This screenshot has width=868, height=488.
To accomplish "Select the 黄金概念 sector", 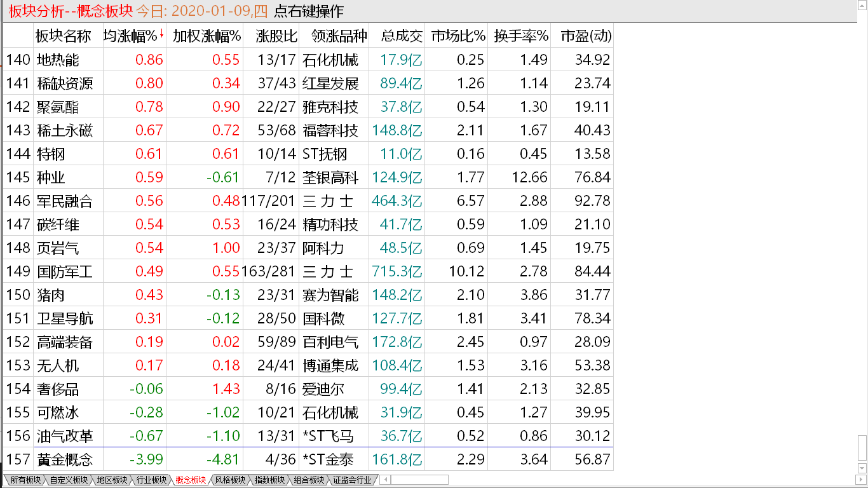I will [x=65, y=459].
